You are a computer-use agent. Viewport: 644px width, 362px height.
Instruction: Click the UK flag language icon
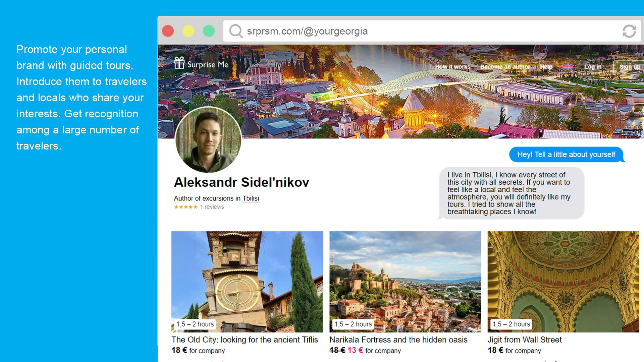568,67
